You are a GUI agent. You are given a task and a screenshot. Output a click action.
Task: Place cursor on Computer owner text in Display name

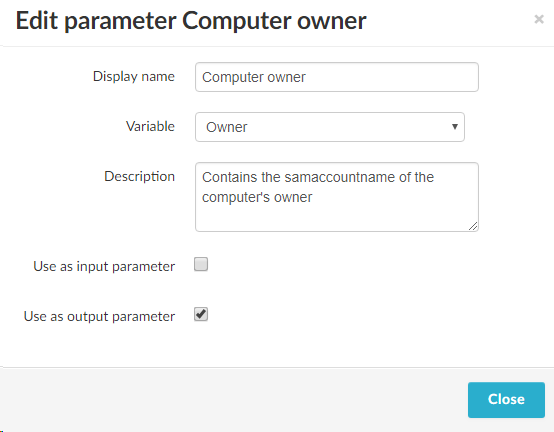[x=254, y=77]
